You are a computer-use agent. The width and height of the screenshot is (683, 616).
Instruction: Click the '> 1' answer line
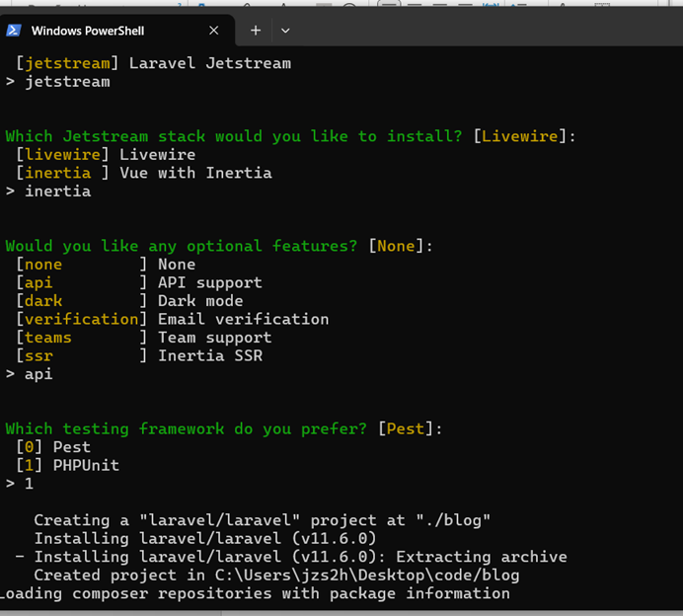(20, 484)
